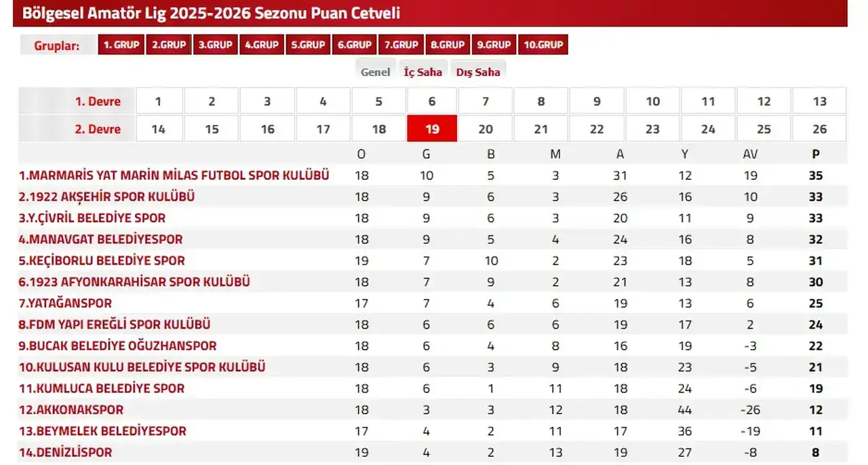Select the 1.GRUP group button

click(x=121, y=44)
